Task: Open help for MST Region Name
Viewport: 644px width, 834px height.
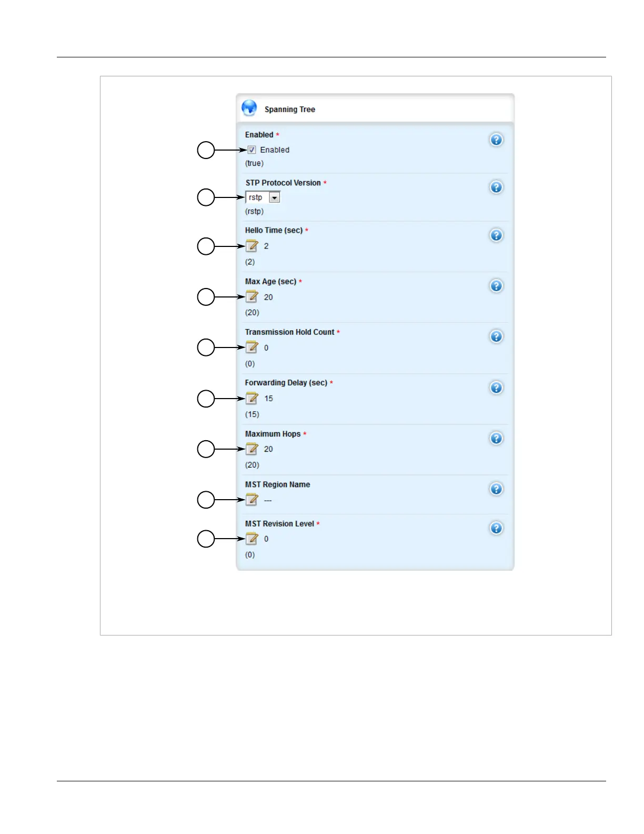Action: [496, 489]
